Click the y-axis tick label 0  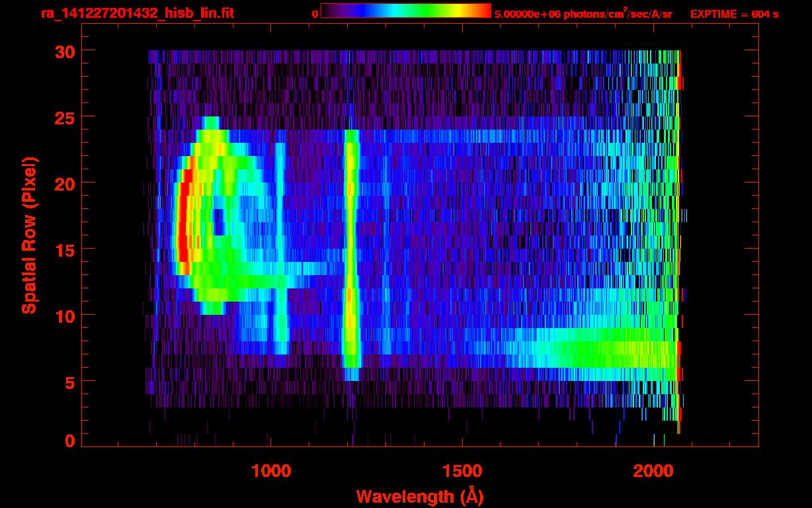(69, 441)
